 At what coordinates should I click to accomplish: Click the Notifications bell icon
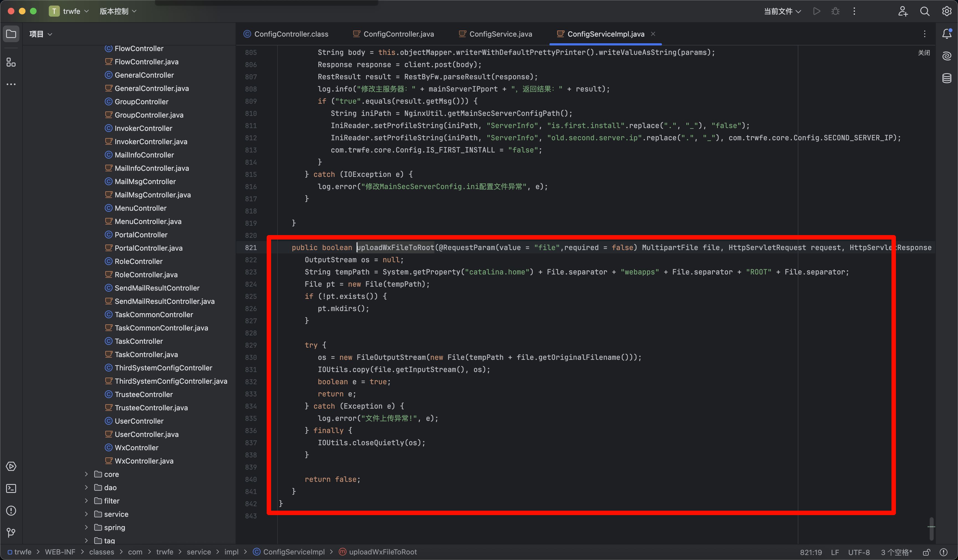[x=947, y=34]
